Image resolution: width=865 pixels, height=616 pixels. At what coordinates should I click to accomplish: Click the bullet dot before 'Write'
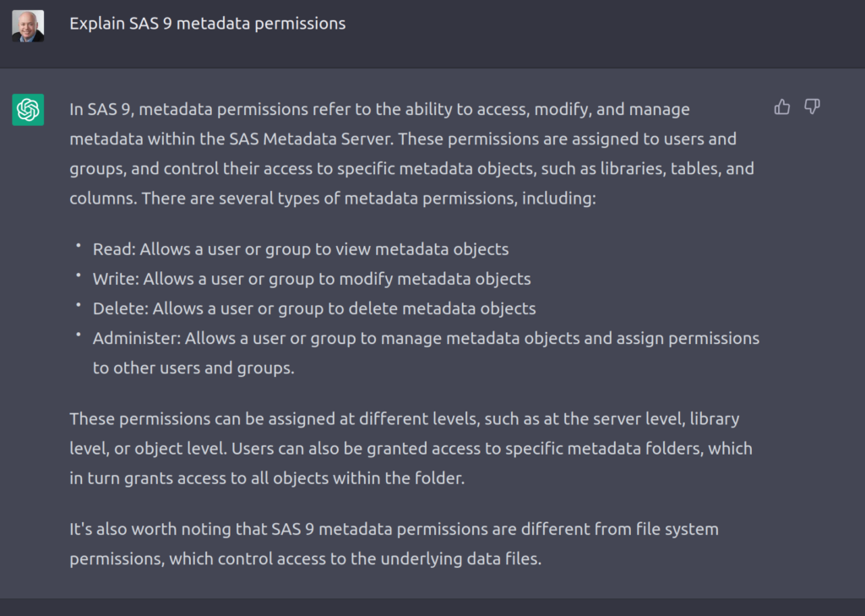(79, 275)
